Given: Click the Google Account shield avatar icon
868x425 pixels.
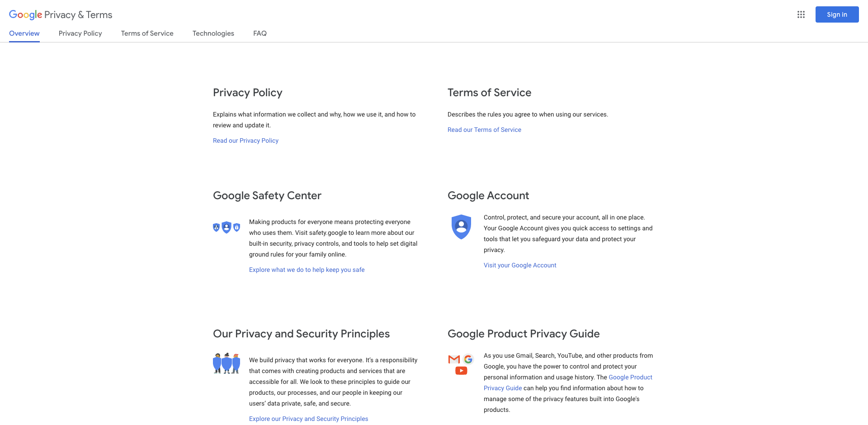Looking at the screenshot, I should [461, 227].
